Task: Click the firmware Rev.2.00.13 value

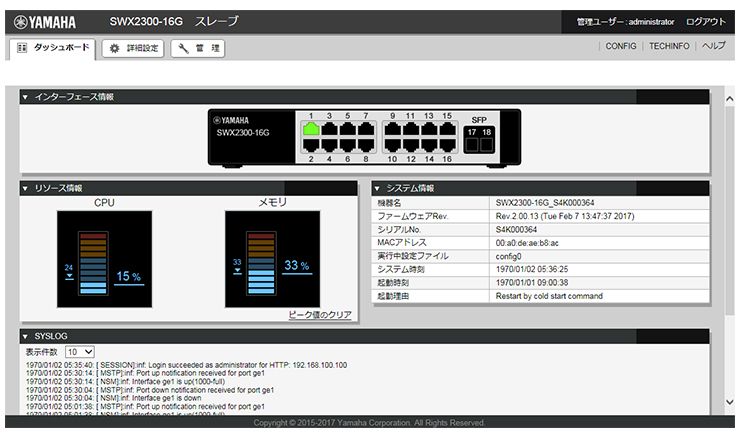Action: pyautogui.click(x=565, y=216)
